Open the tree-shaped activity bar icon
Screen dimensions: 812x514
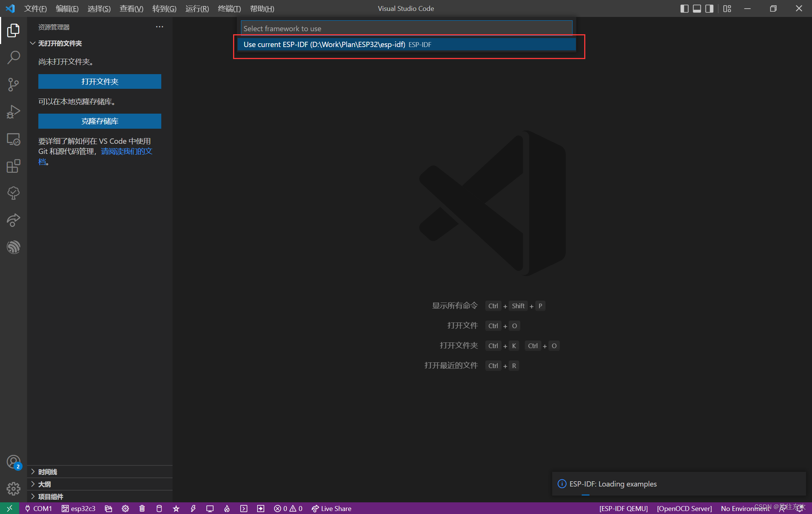click(x=14, y=193)
